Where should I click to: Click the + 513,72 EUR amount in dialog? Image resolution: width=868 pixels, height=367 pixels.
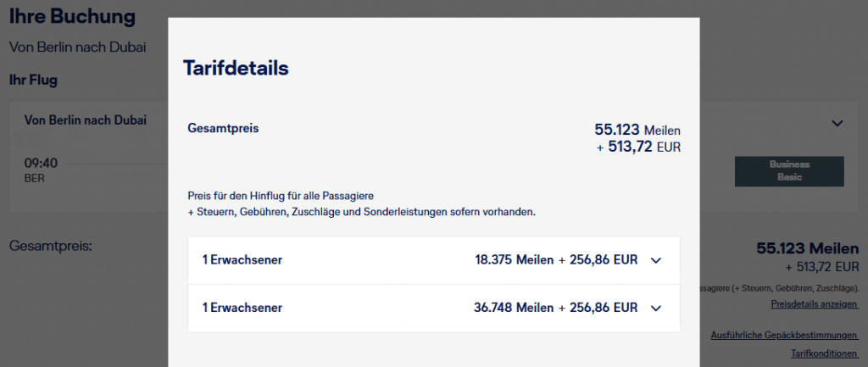click(639, 147)
